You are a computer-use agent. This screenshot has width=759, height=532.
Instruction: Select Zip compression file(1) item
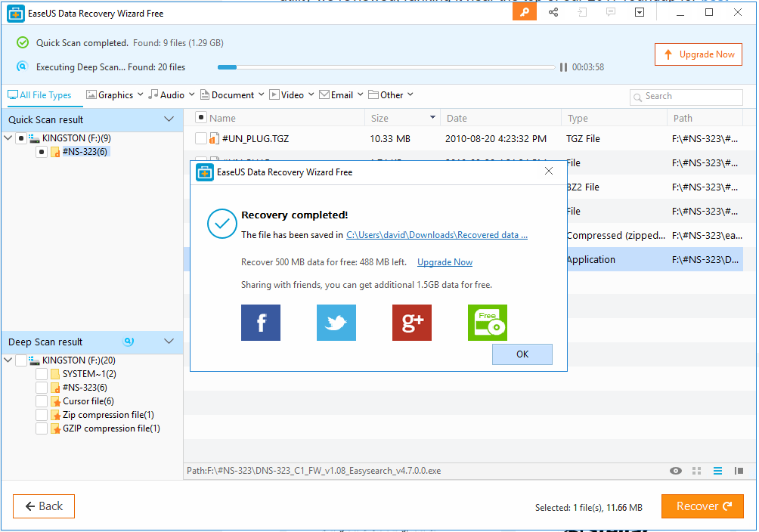point(108,415)
